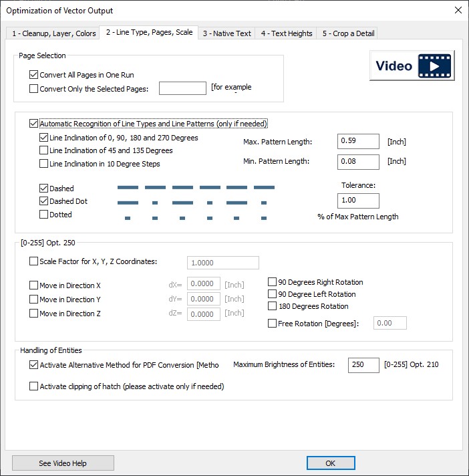This screenshot has width=469, height=476.
Task: Click the See Video Help button
Action: coord(63,463)
